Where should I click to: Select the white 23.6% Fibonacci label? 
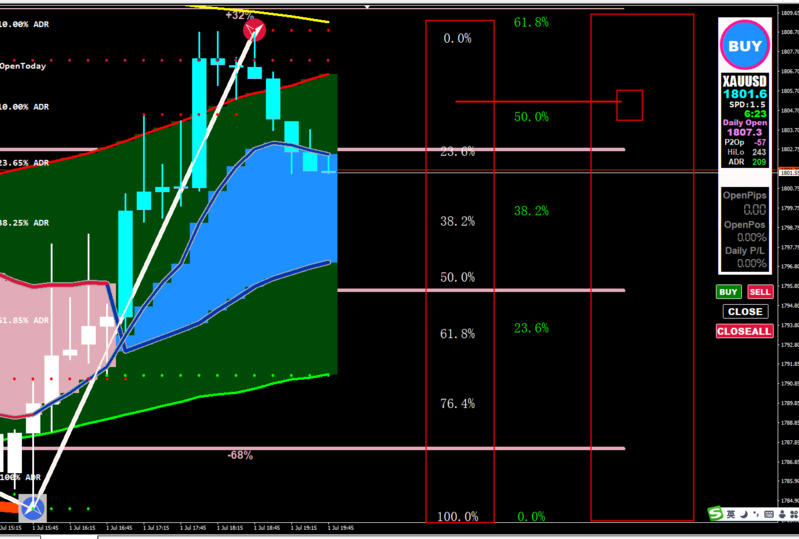point(458,151)
